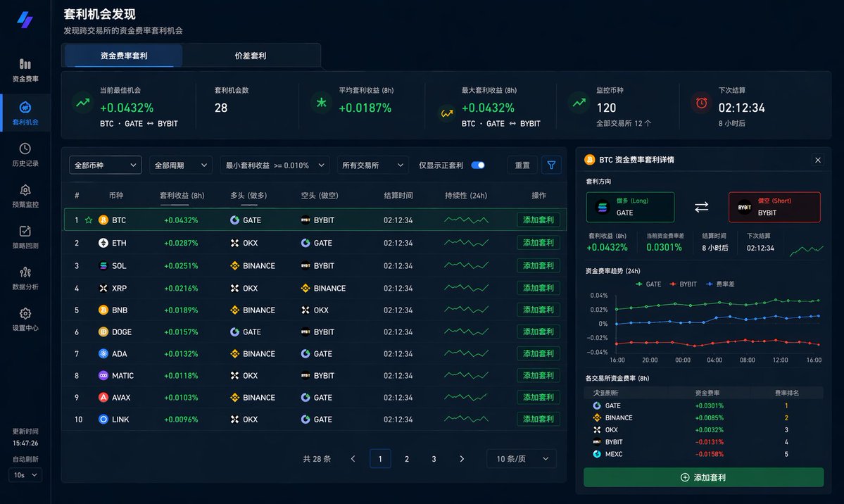Click 添加套利 in the DOGE row
The width and height of the screenshot is (844, 504).
(538, 332)
